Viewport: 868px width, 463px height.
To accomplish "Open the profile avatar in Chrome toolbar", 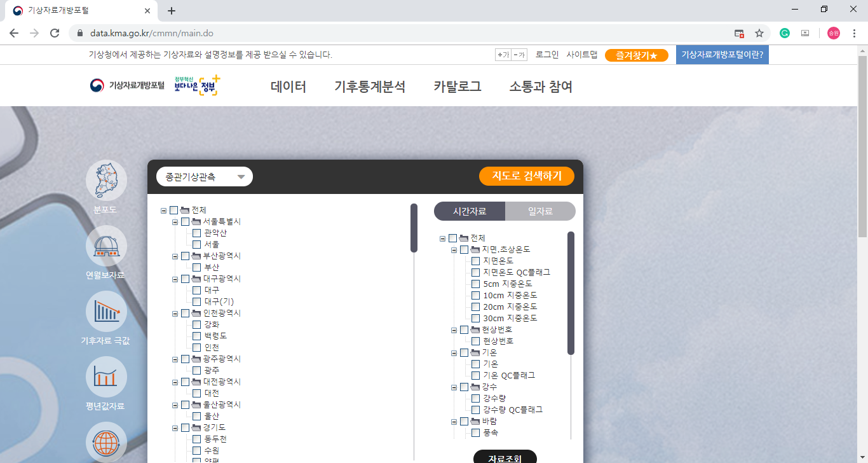I will click(833, 33).
